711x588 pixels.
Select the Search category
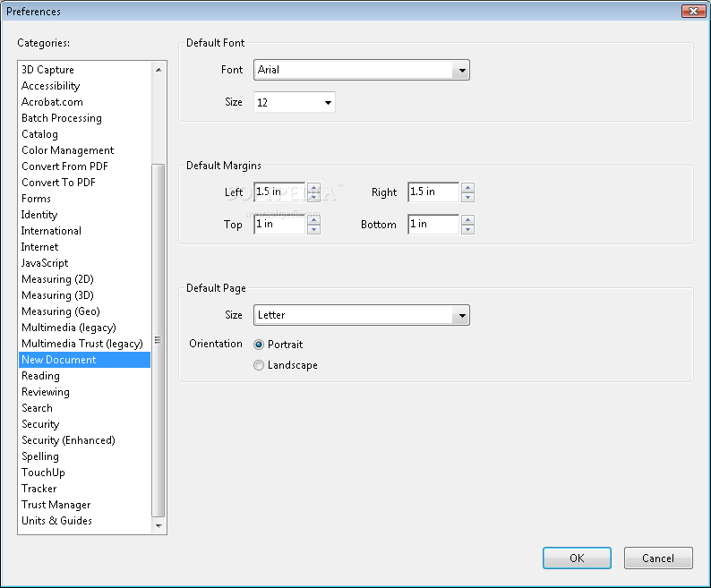pyautogui.click(x=84, y=408)
